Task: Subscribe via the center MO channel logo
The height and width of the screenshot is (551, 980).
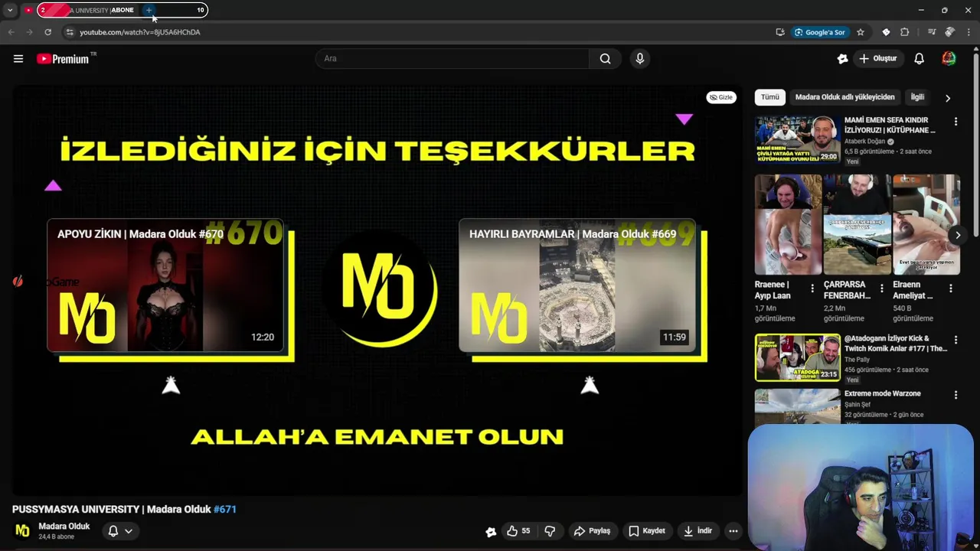Action: (x=378, y=288)
